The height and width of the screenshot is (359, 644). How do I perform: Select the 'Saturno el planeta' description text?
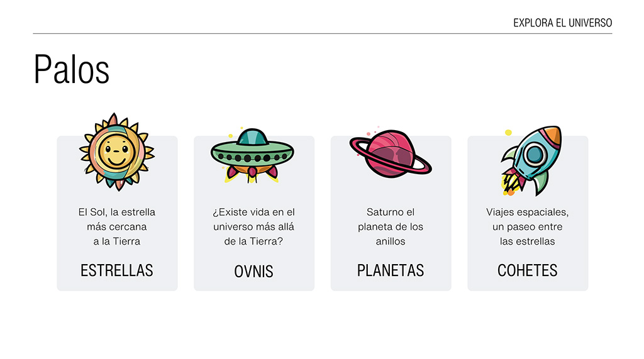pos(391,226)
